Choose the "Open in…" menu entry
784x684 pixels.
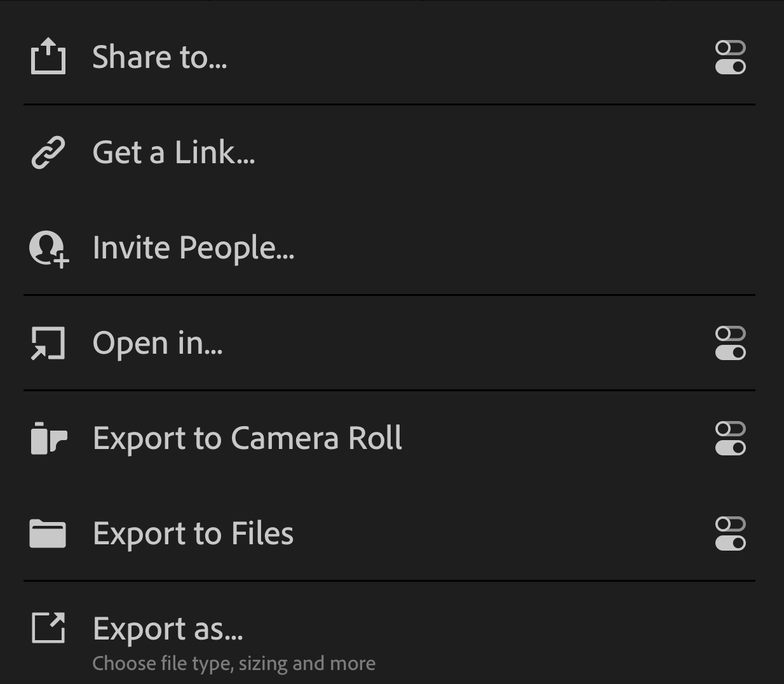pyautogui.click(x=158, y=343)
